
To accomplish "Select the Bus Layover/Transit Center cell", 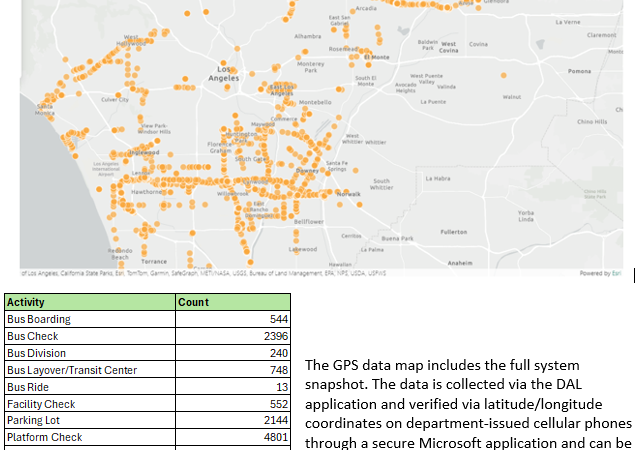I will [89, 370].
